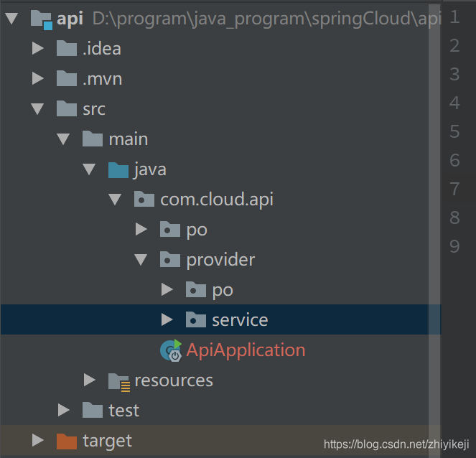The height and width of the screenshot is (458, 476).
Task: Click the api module icon
Action: [42, 19]
